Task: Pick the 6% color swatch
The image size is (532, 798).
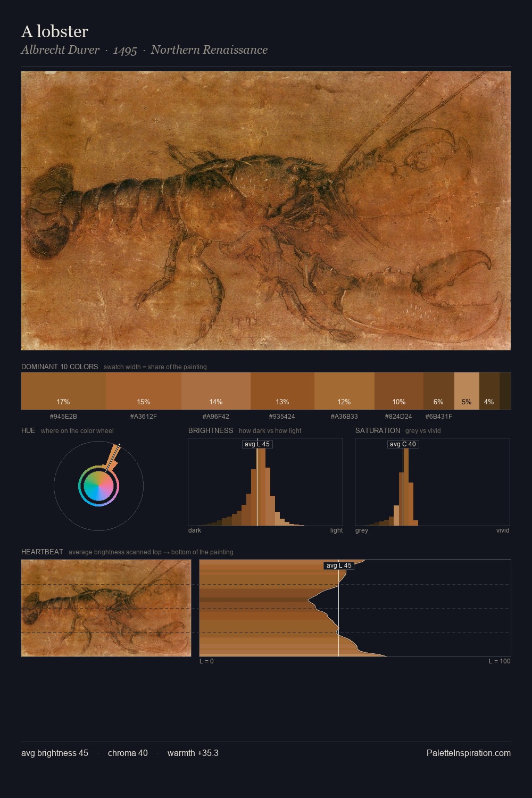Action: coord(439,391)
